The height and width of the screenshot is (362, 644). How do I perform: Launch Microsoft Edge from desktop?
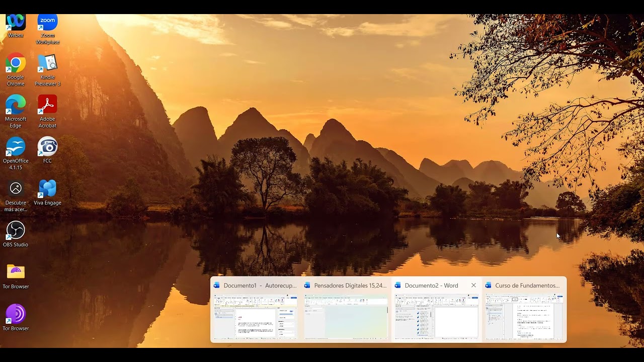click(x=16, y=111)
